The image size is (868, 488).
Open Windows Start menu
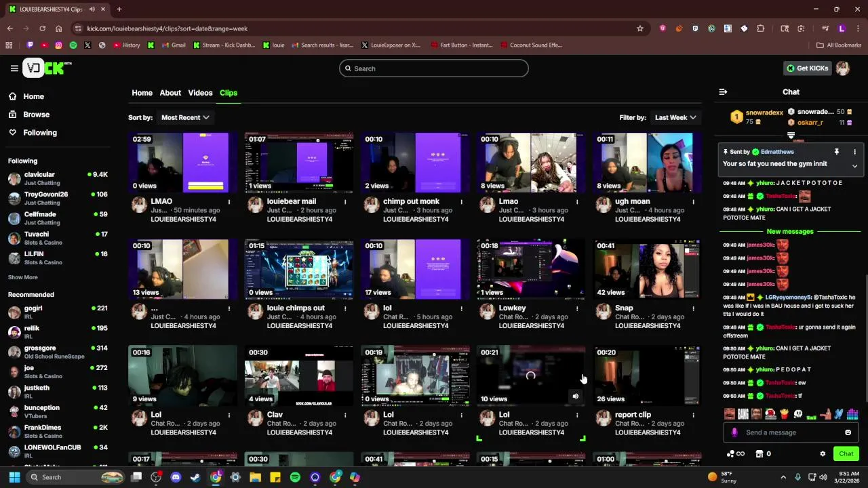pos(14,477)
